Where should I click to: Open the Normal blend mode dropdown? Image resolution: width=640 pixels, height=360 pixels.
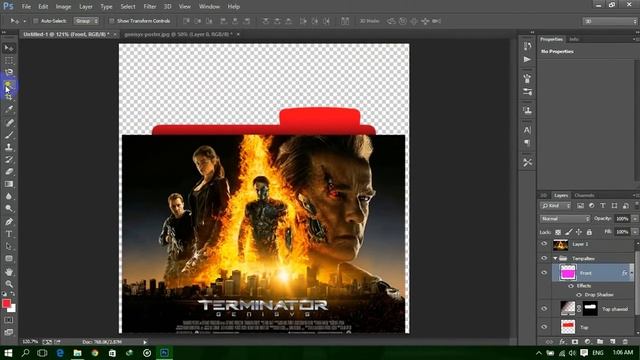[565, 219]
